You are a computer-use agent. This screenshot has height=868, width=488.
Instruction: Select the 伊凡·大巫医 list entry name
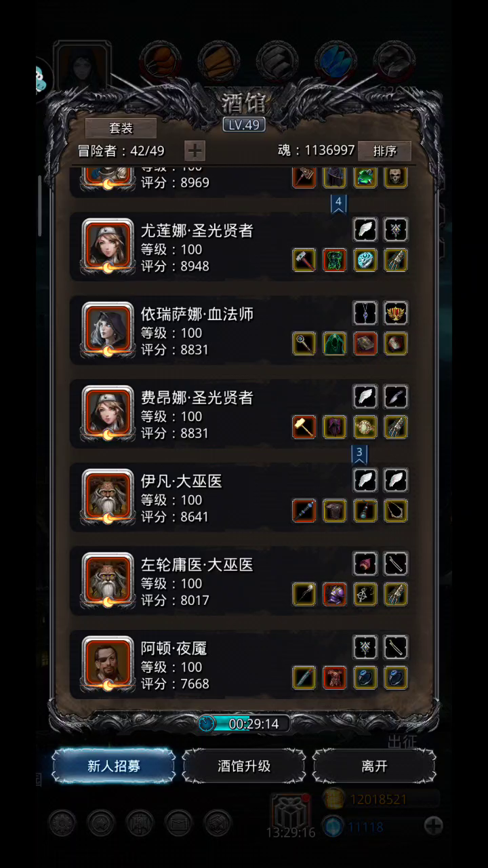coord(181,481)
